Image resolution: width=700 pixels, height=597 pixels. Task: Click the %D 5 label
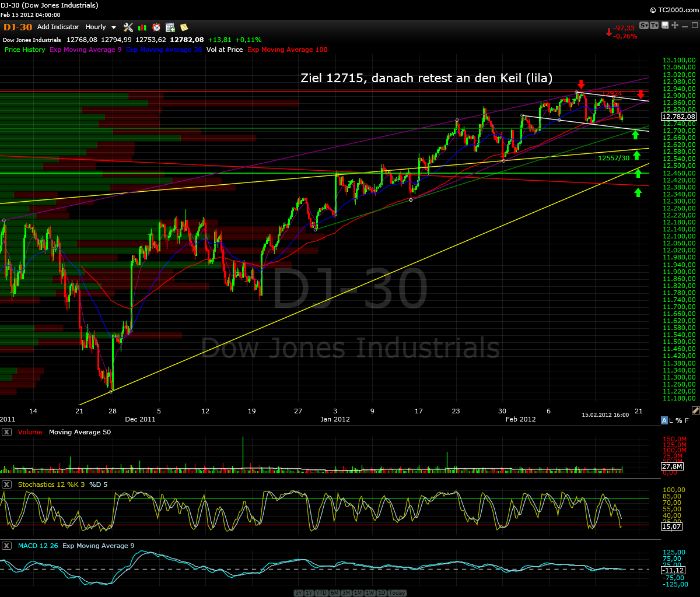[x=100, y=484]
